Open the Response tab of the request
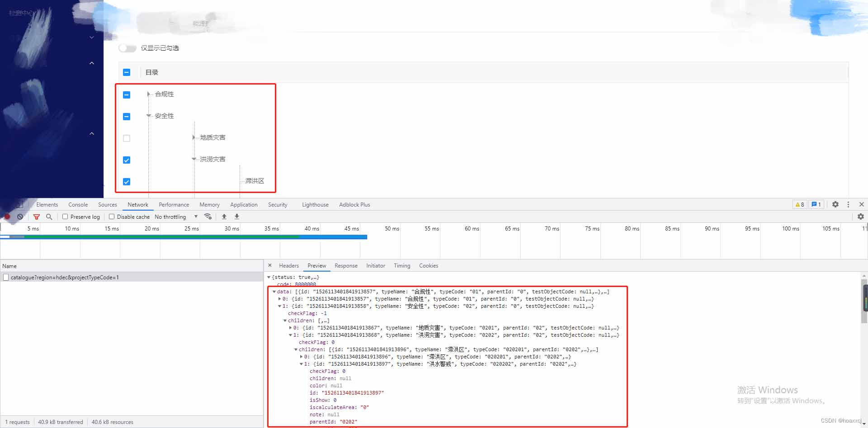 click(x=346, y=266)
